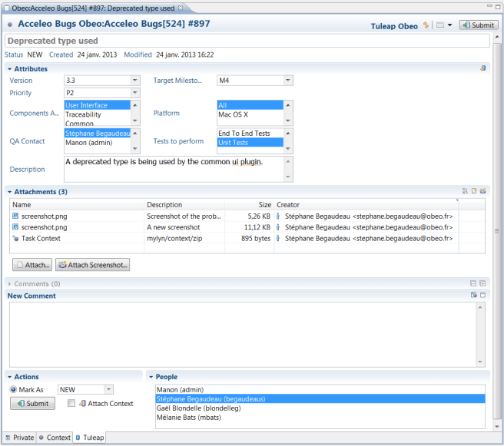Open the Version 3.3 dropdown
504x446 pixels.
[135, 80]
